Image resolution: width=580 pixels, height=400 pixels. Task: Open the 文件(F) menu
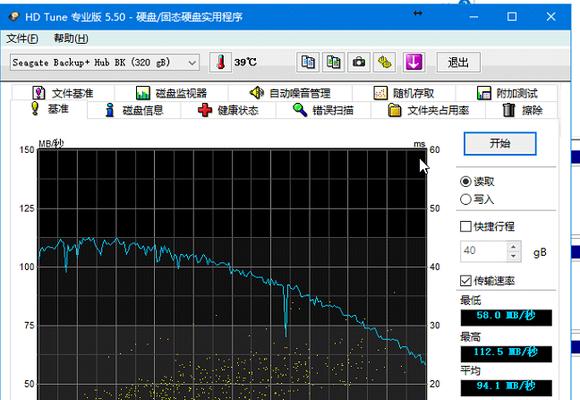(22, 38)
